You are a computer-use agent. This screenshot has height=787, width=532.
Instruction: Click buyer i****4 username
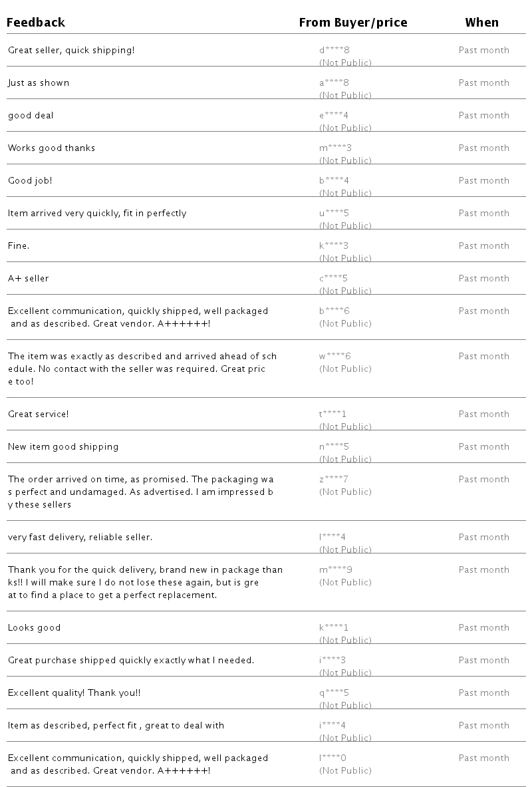[x=332, y=726]
